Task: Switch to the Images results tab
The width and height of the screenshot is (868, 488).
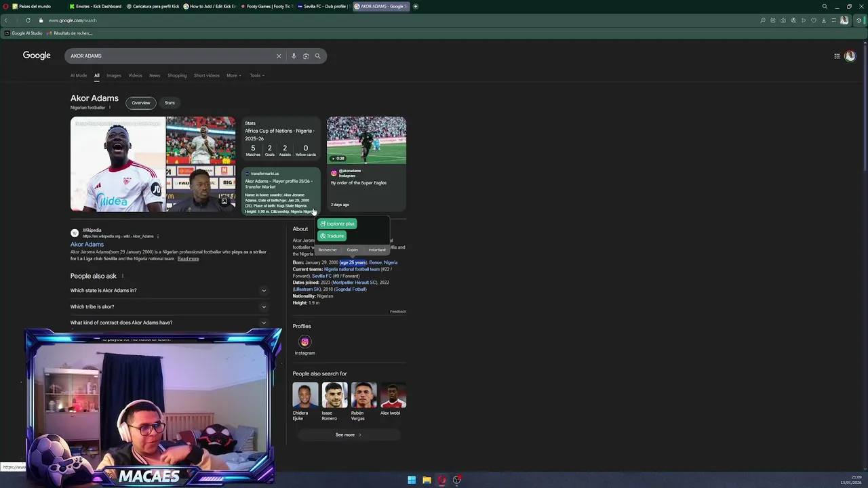Action: (114, 75)
